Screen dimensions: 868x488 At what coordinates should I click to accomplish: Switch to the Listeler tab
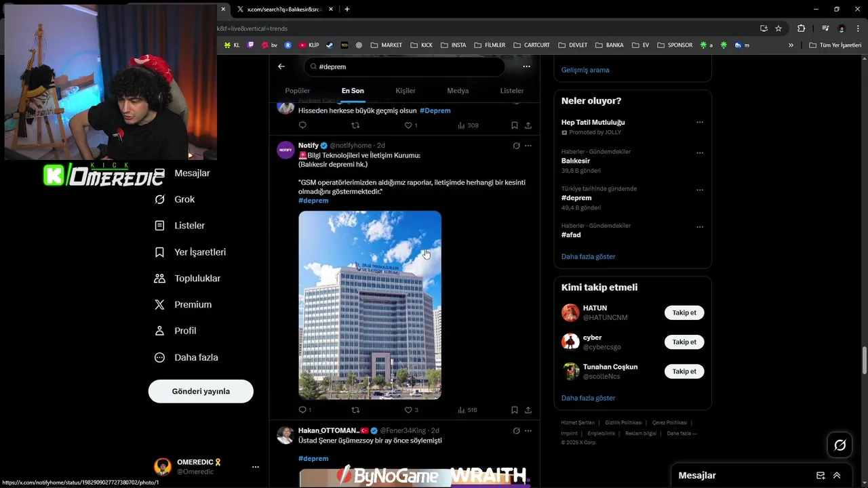512,91
